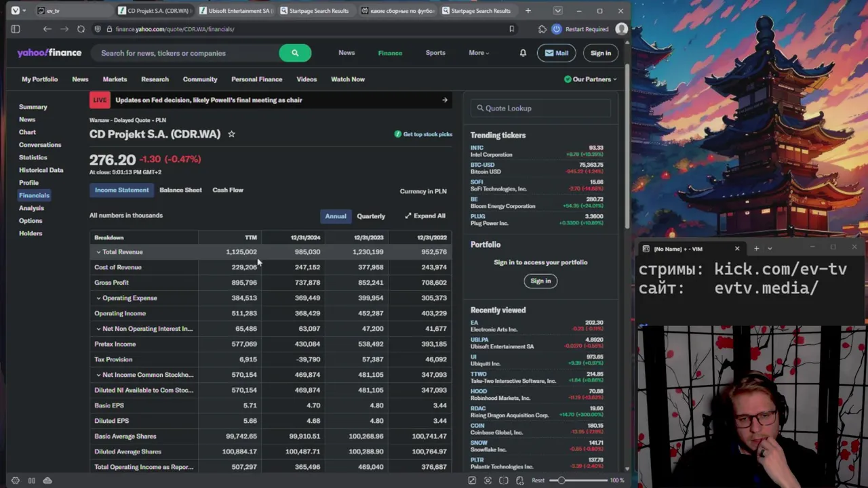The height and width of the screenshot is (488, 868).
Task: Expand Net Income Common Stockholders chevron
Action: [x=98, y=375]
